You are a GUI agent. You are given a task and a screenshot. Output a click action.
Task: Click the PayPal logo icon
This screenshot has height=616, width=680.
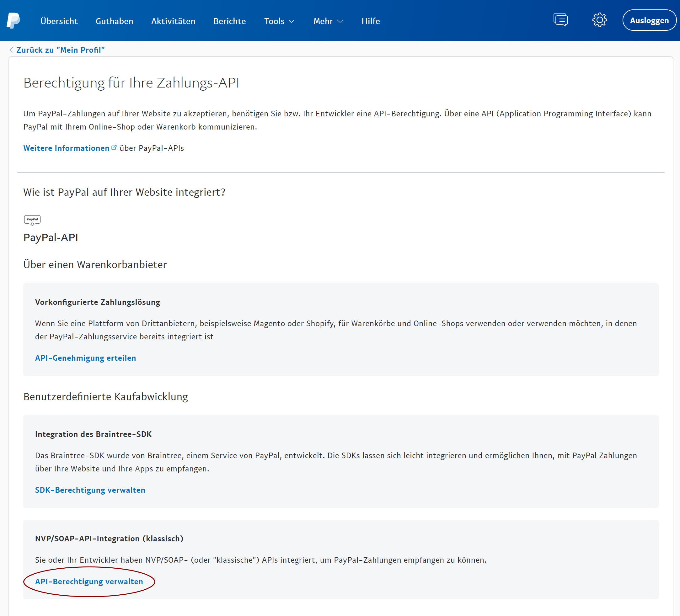click(13, 21)
